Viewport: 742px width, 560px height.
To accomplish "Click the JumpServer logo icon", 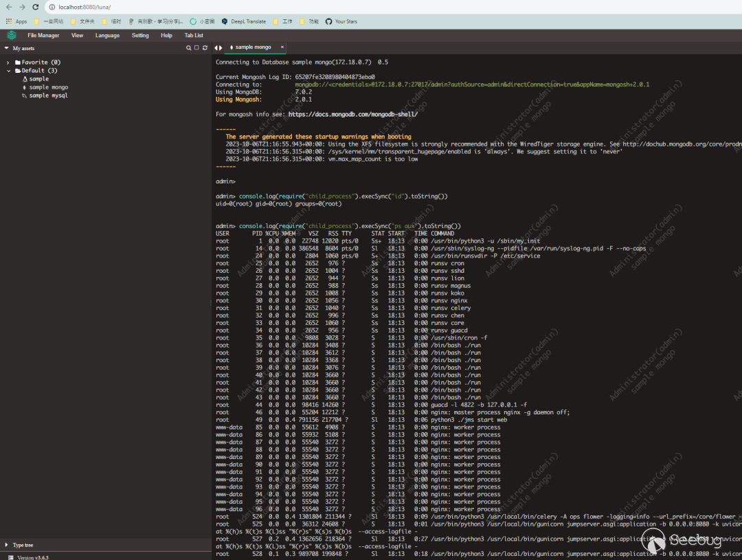I will click(x=12, y=35).
